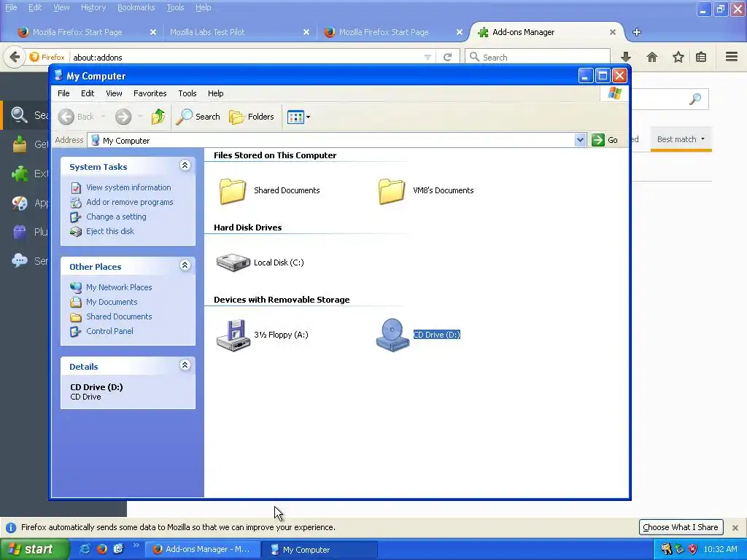Open the Plugins icon in Add-ons sidebar
Viewport: 747px width, 560px height.
20,232
